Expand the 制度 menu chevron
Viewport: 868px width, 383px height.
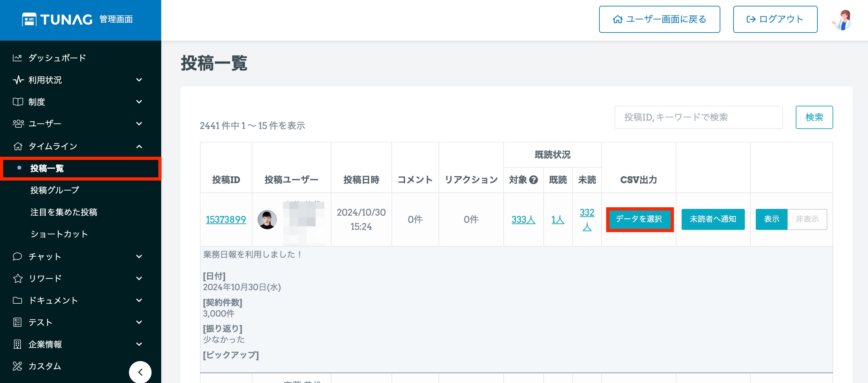coord(139,102)
